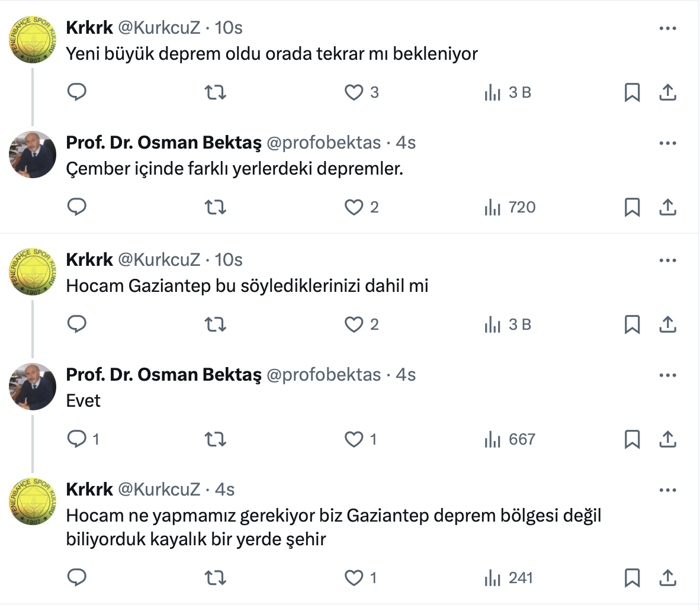Open Prof. Dr. Osman Bektaş profile on 'Çember' tweet
700x611 pixels.
click(163, 143)
